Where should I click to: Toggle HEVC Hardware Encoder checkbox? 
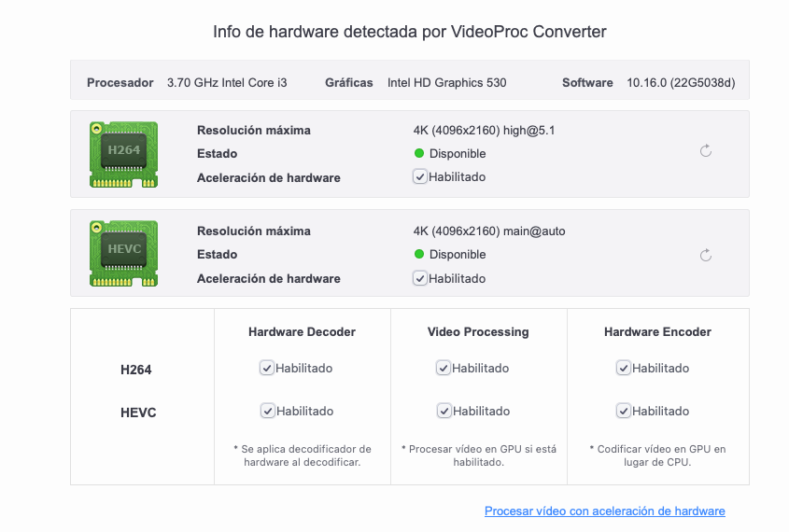(x=623, y=411)
